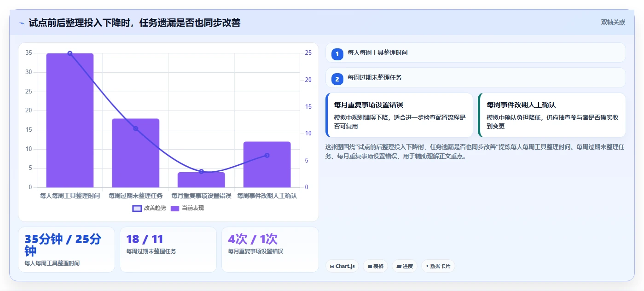Click the sparkle icon in 数据卡片 tag

pos(427,266)
